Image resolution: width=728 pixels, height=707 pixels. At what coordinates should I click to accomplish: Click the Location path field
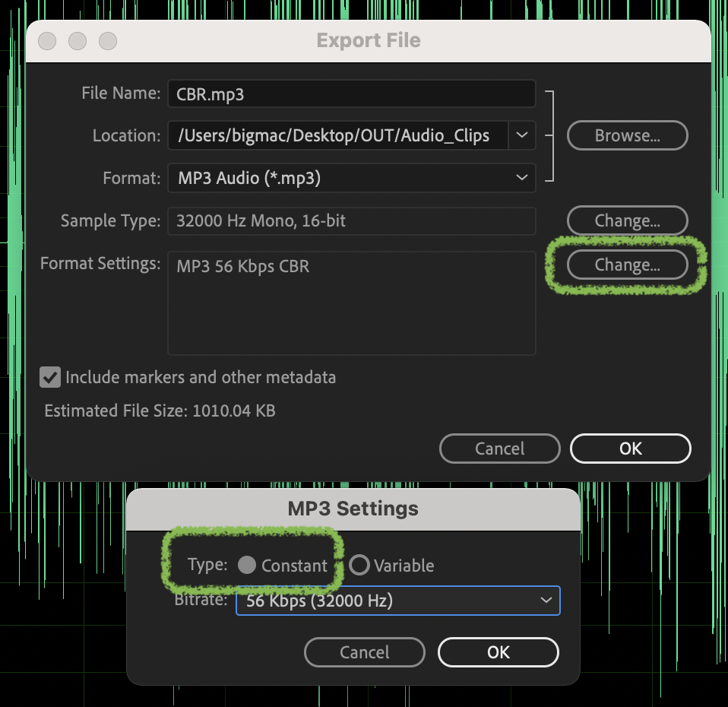[x=338, y=135]
